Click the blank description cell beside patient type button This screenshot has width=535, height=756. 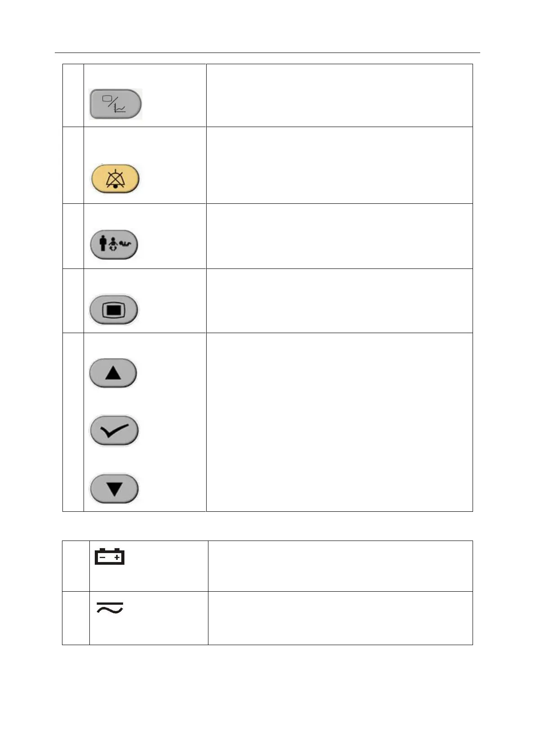tap(339, 236)
